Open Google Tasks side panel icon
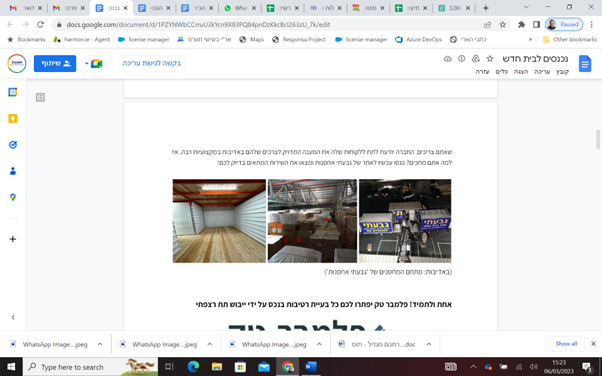 coord(13,145)
